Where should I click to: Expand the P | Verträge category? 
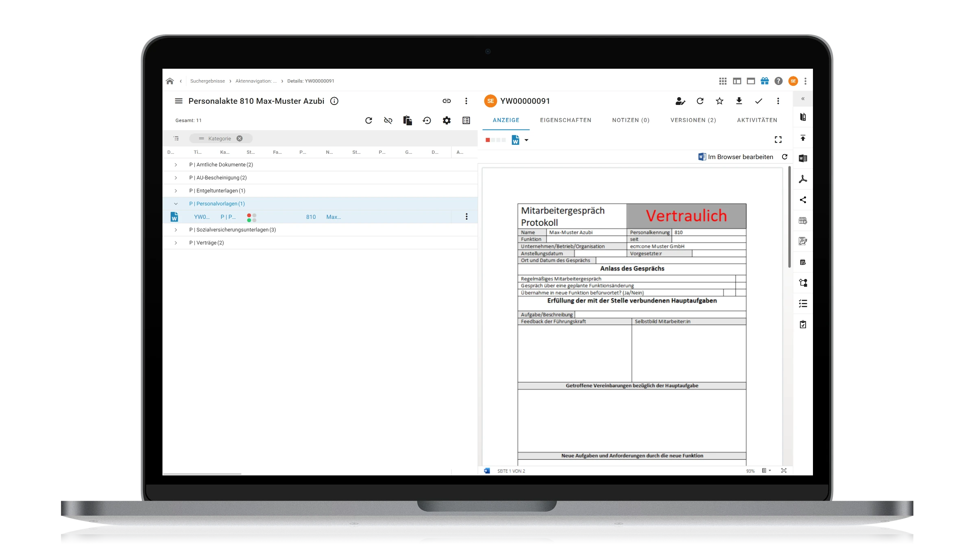tap(176, 243)
